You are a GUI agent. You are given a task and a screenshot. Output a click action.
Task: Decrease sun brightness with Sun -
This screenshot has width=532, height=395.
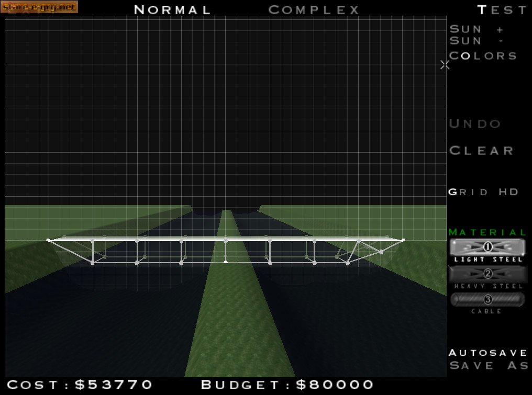pos(476,41)
